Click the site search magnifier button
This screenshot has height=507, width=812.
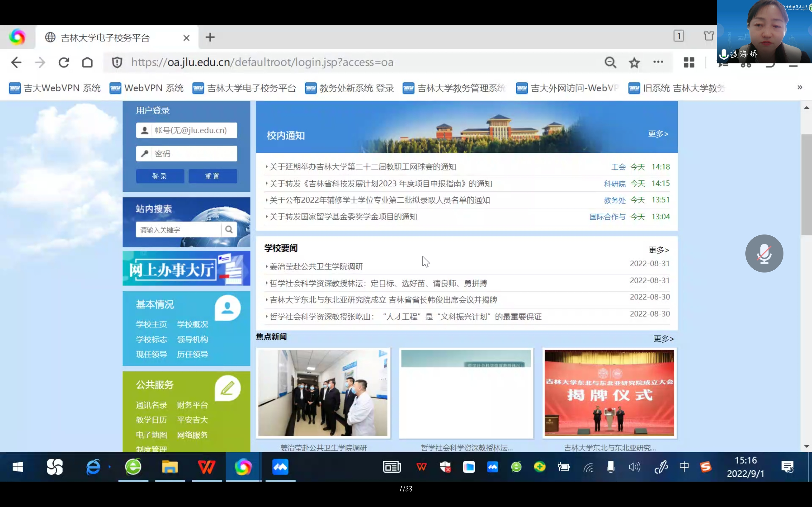(x=229, y=230)
